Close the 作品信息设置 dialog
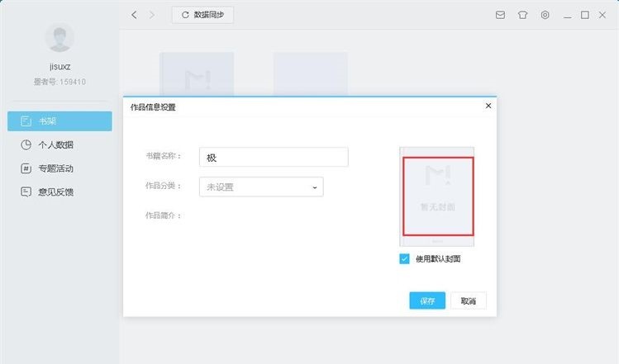Image resolution: width=619 pixels, height=364 pixels. tap(488, 106)
